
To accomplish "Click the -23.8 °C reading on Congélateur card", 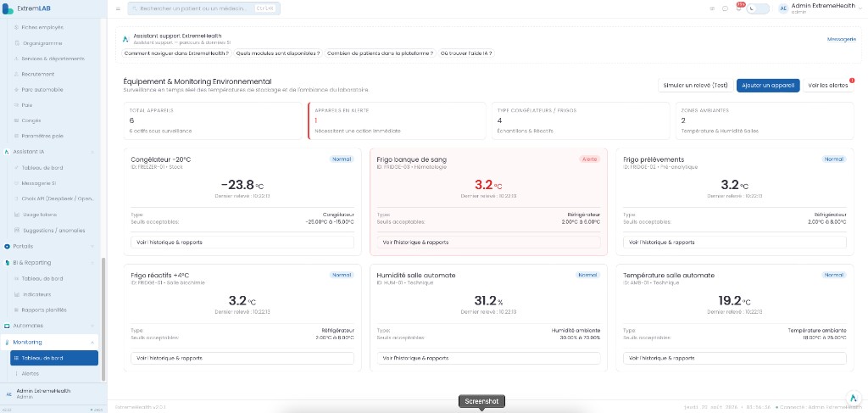I will click(242, 185).
